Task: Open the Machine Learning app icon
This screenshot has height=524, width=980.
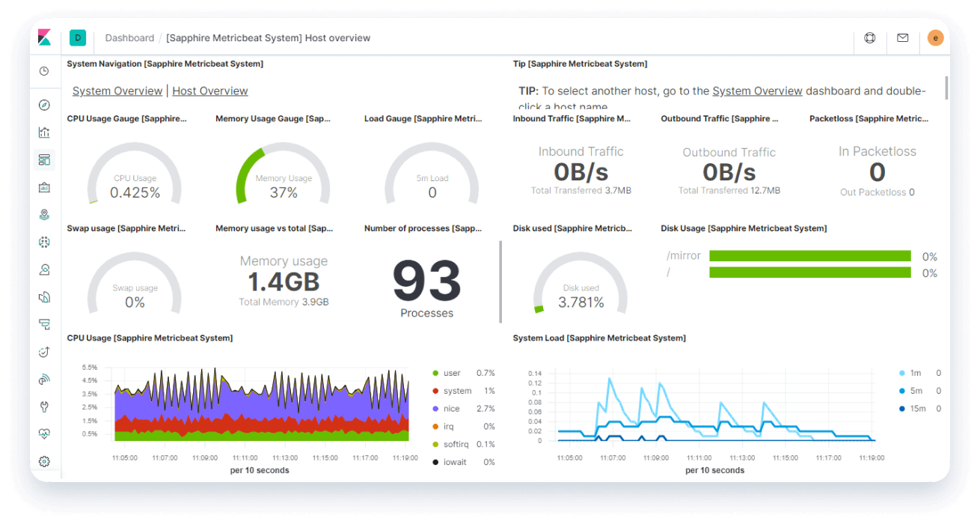Action: [x=44, y=242]
